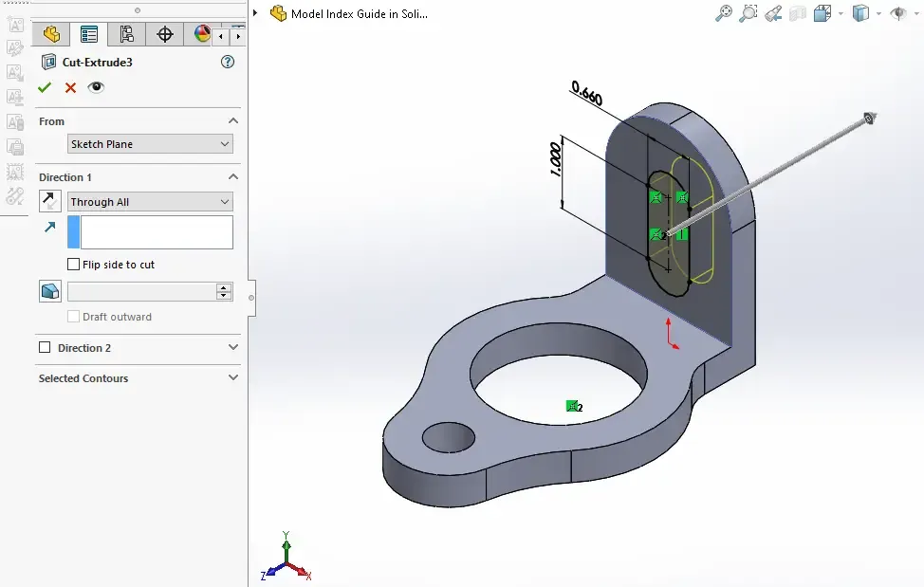The height and width of the screenshot is (587, 924).
Task: Open the DisplayManager color ball tab
Action: [x=201, y=34]
